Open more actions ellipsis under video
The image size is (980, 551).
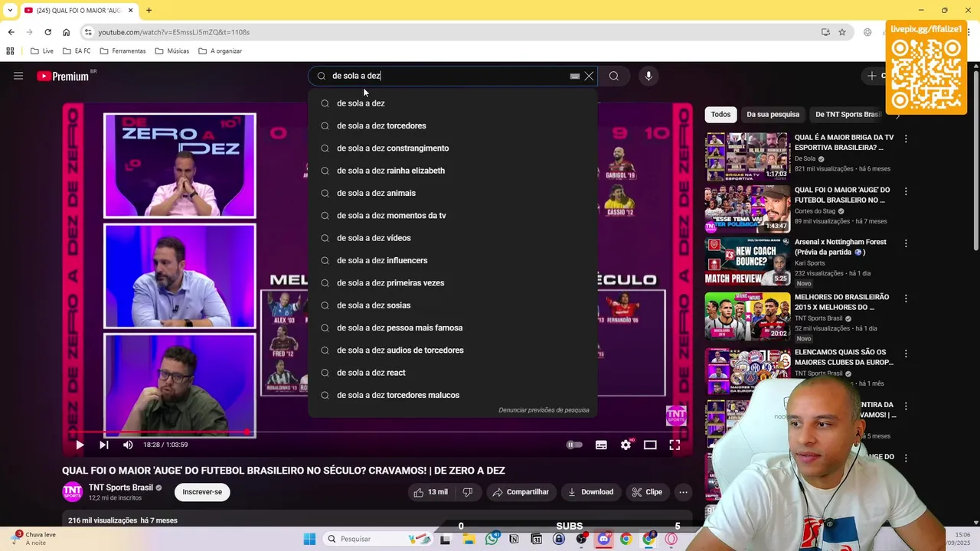684,492
